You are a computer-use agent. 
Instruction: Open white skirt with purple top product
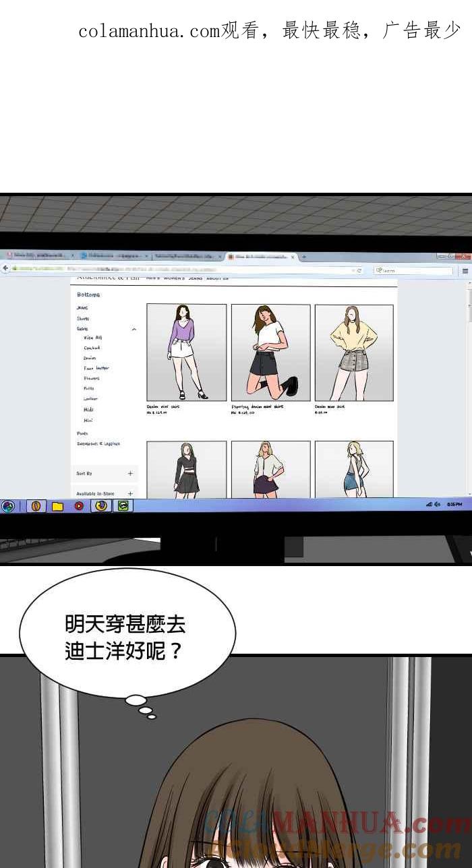click(187, 352)
